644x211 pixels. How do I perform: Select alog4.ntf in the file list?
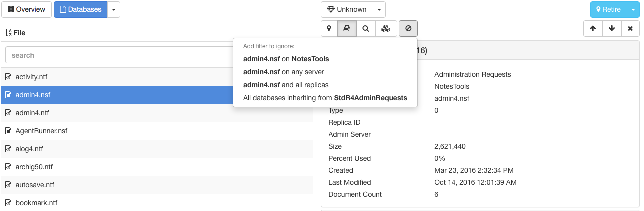(x=157, y=149)
